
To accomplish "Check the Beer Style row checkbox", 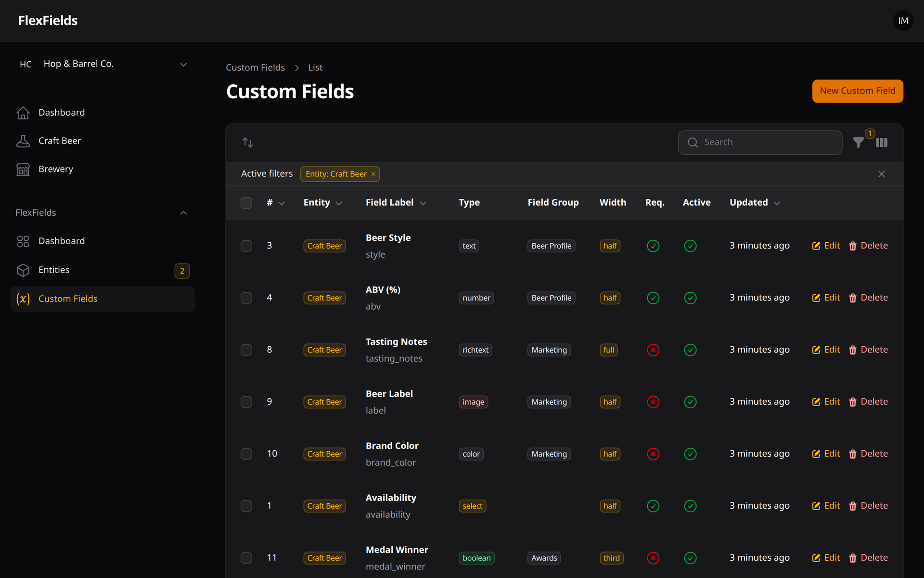I will click(x=246, y=246).
